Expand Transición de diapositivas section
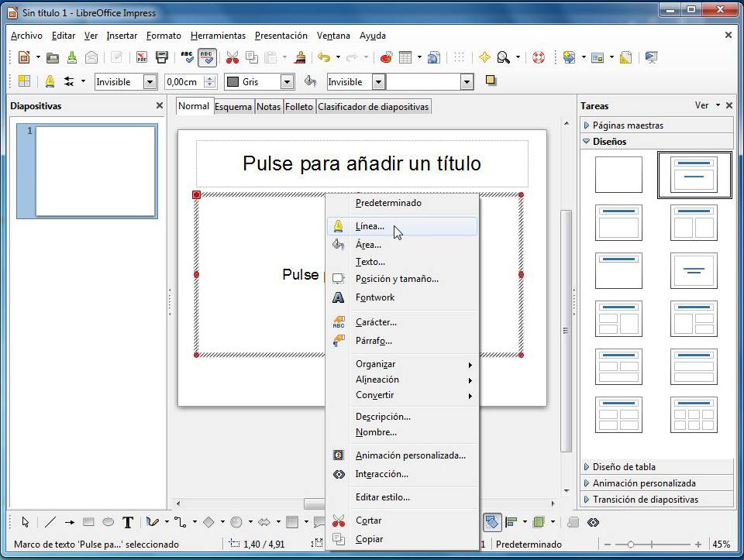This screenshot has height=560, width=744. click(x=657, y=500)
